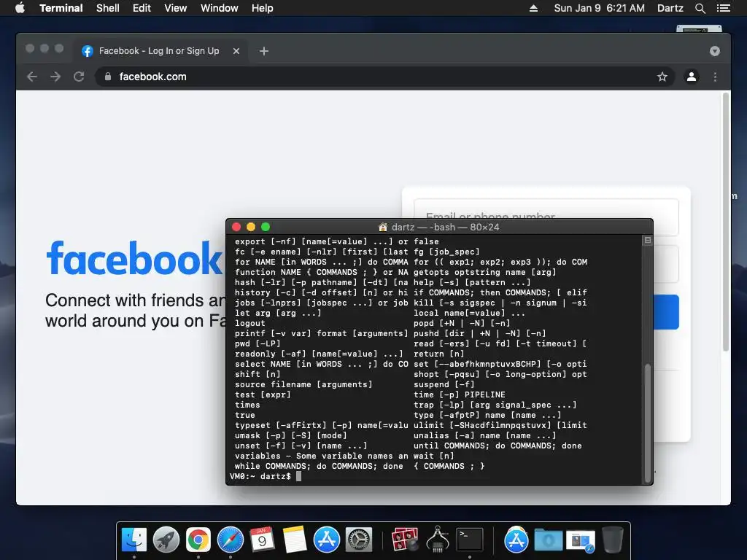This screenshot has height=560, width=747.
Task: Click the blue Log In button
Action: [666, 312]
